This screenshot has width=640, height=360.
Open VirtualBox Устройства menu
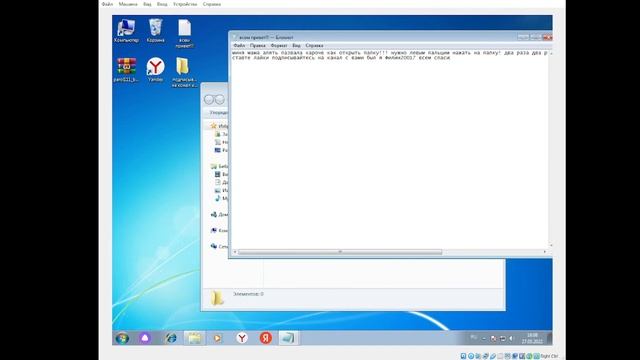(185, 4)
